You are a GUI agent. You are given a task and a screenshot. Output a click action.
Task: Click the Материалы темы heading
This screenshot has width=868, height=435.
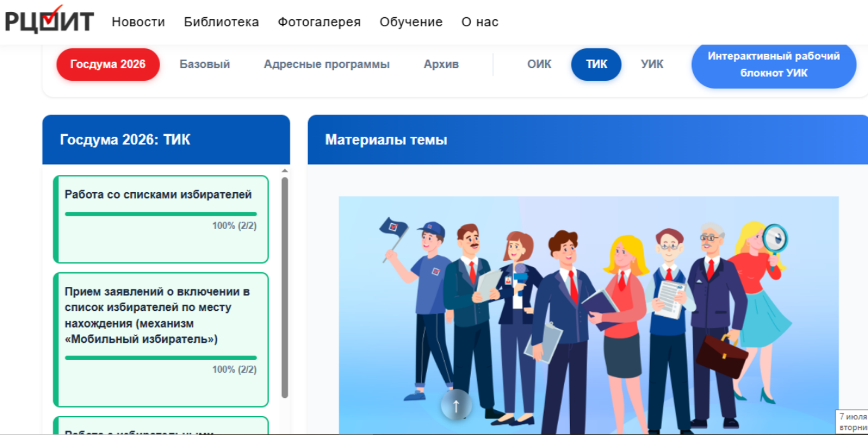pos(386,140)
